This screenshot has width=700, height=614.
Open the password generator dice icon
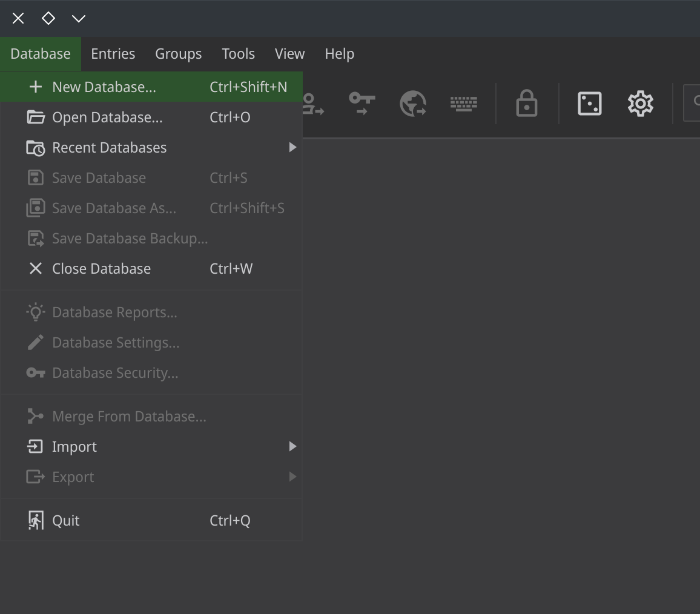coord(589,103)
